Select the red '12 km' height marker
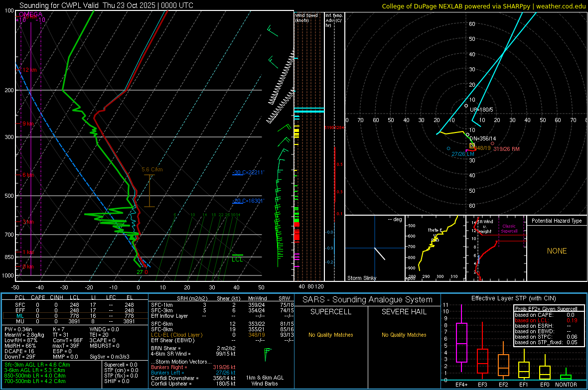Image resolution: width=588 pixels, height=390 pixels. [x=29, y=70]
